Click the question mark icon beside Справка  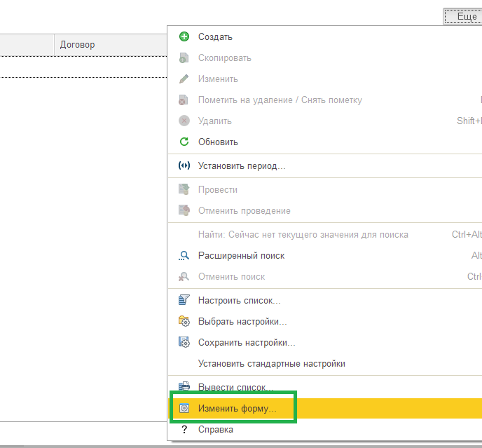[184, 429]
